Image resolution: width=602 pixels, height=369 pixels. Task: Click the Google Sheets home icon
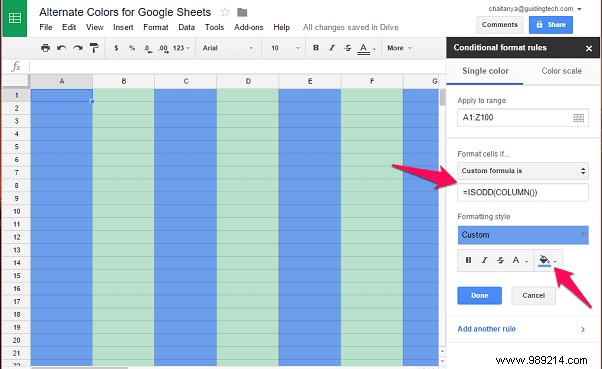point(15,18)
